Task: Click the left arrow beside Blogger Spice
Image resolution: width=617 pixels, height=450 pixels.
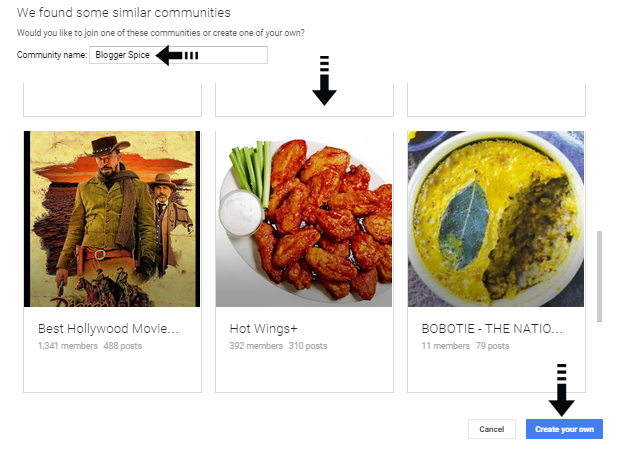Action: click(177, 55)
